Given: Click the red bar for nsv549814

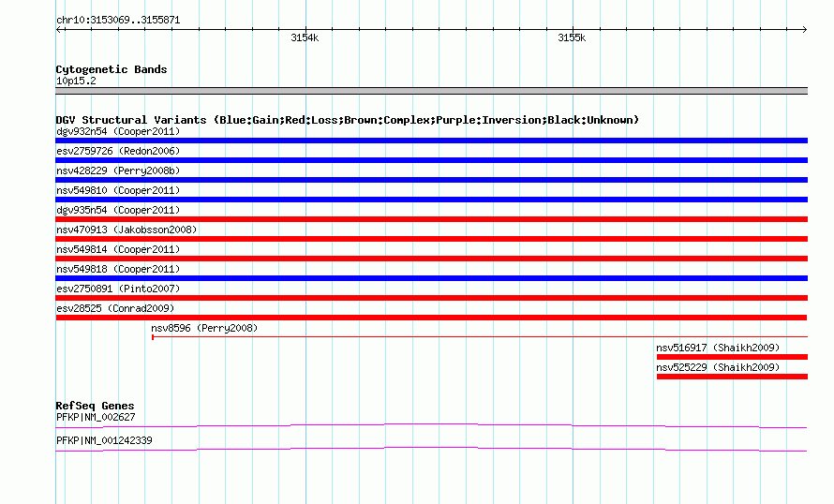Looking at the screenshot, I should point(431,259).
